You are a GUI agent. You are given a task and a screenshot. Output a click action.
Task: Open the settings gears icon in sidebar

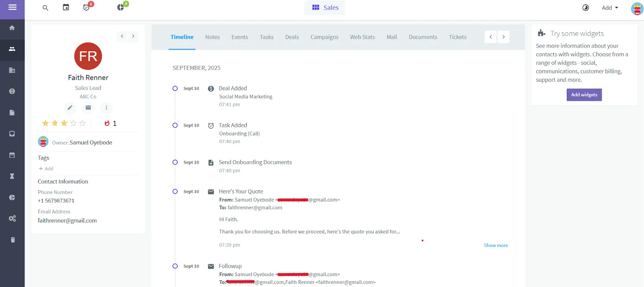click(12, 218)
